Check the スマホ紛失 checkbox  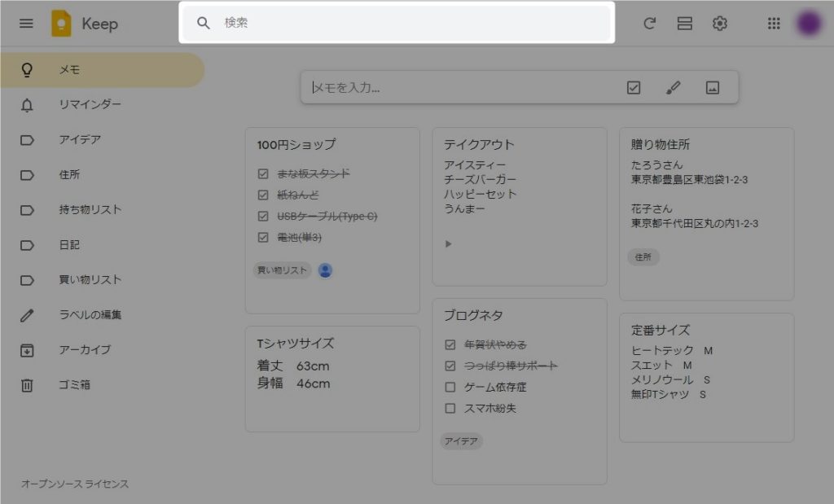click(450, 409)
